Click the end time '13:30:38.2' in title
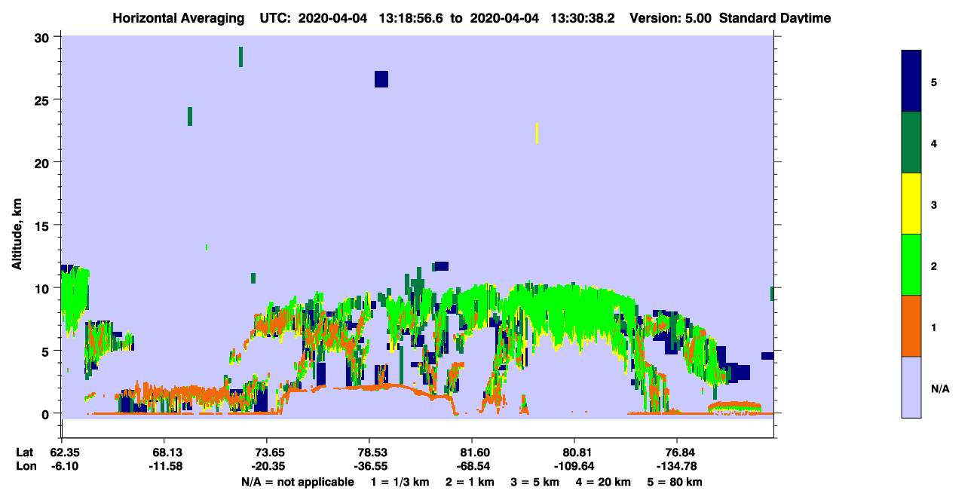This screenshot has width=980, height=503. (584, 18)
